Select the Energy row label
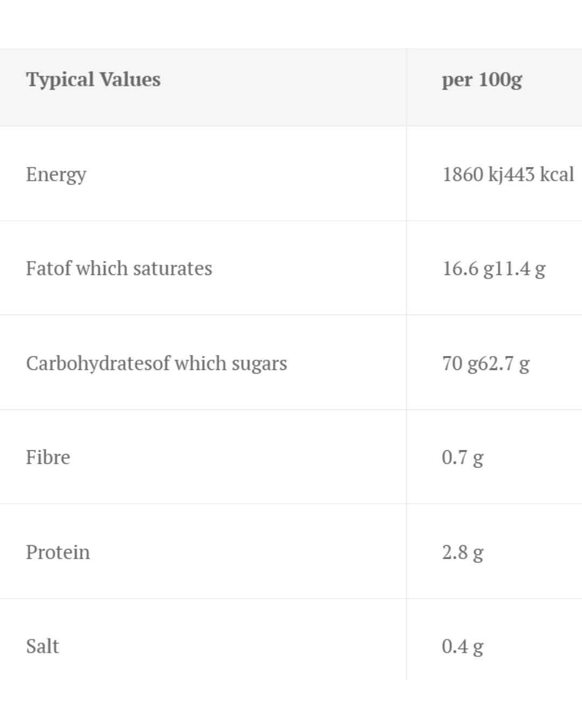 pyautogui.click(x=56, y=174)
